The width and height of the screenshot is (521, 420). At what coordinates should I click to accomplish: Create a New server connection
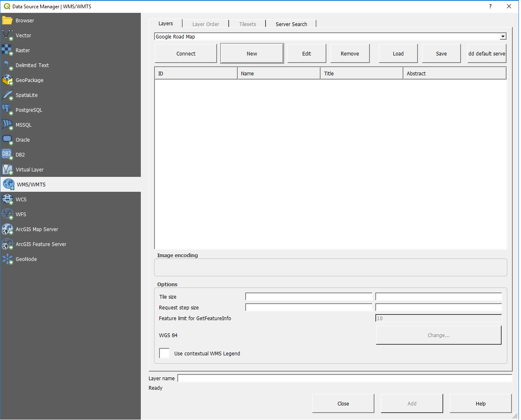252,53
